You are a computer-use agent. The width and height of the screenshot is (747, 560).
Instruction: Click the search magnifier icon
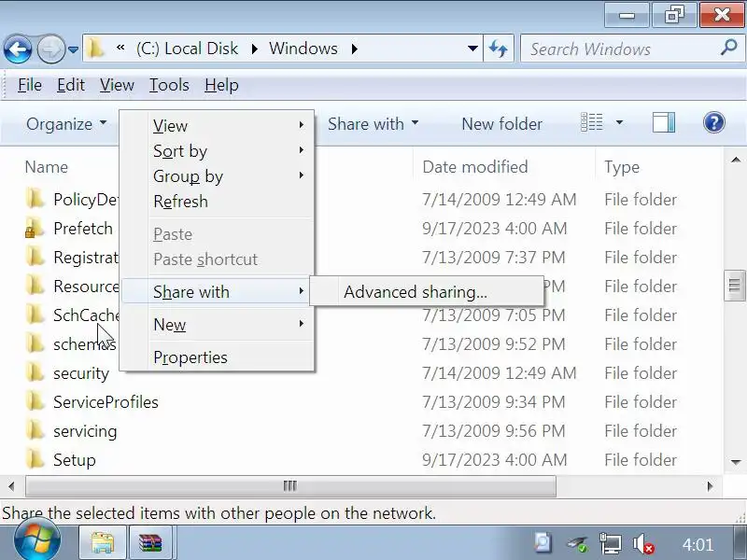click(729, 48)
